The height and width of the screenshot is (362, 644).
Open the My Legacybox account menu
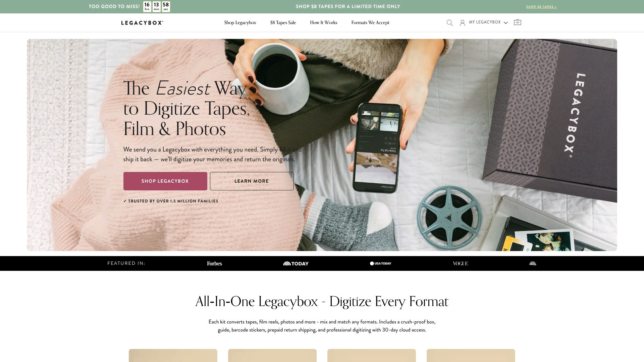485,22
